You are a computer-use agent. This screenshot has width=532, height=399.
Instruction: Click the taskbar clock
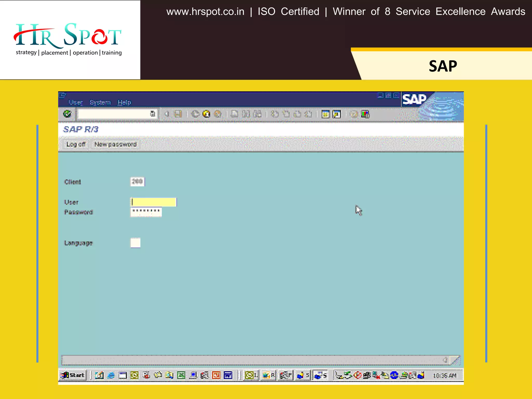(444, 376)
